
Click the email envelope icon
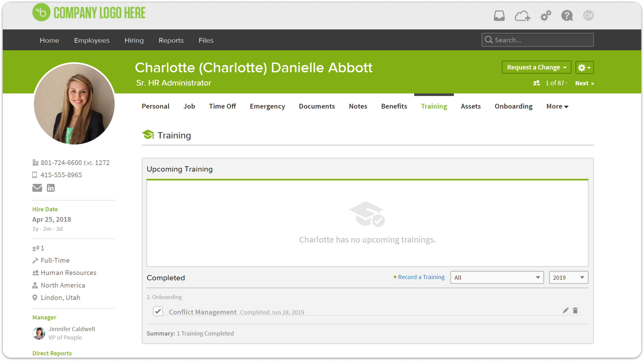[x=37, y=188]
